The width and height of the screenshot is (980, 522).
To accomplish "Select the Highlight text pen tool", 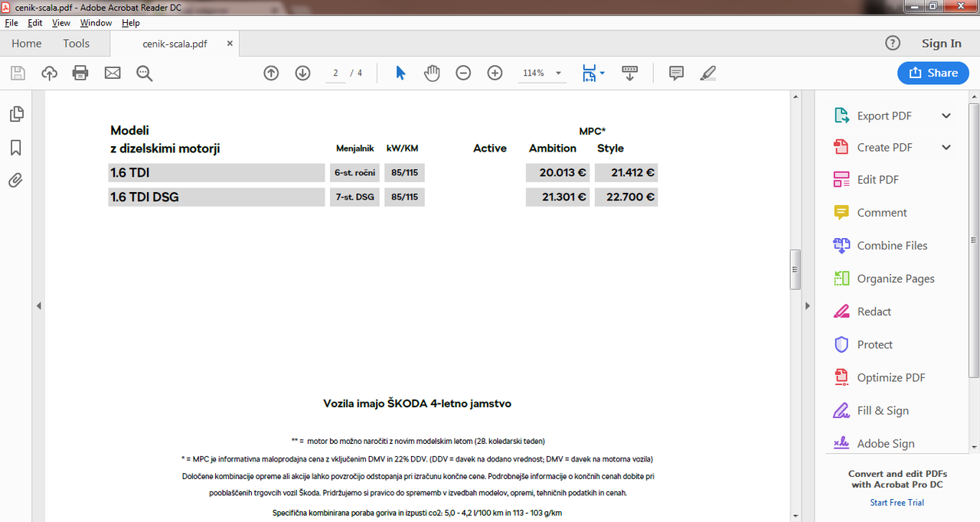I will point(708,73).
